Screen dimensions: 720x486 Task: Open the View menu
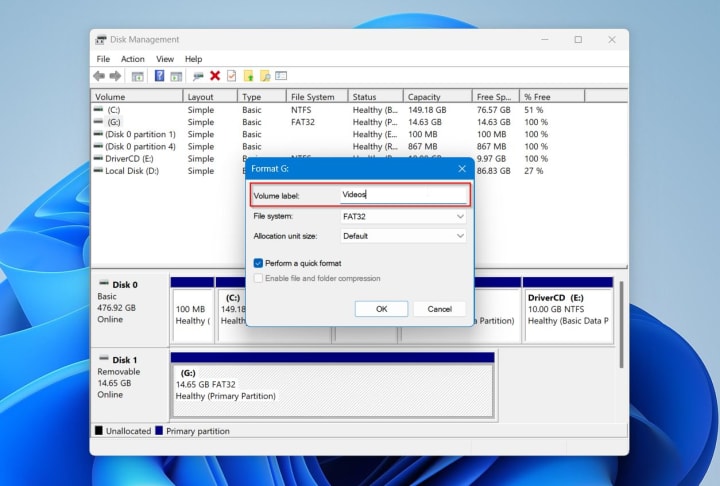pos(164,59)
